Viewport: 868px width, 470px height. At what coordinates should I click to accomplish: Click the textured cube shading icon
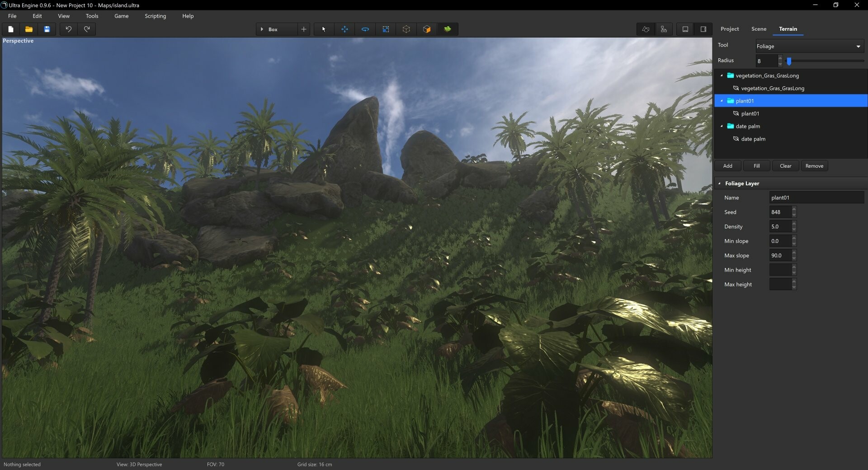click(427, 29)
